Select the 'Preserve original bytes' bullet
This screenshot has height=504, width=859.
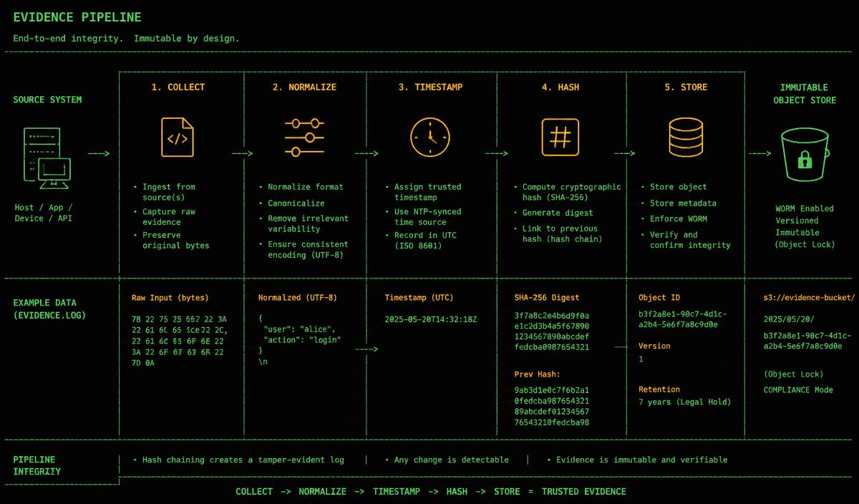pos(171,240)
